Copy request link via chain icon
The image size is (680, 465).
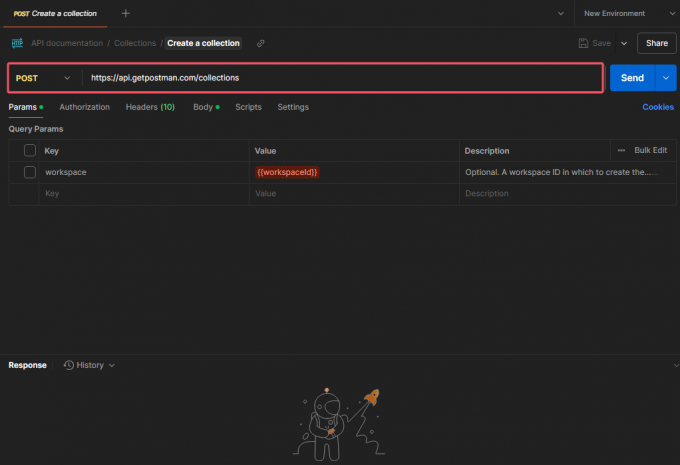coord(261,43)
